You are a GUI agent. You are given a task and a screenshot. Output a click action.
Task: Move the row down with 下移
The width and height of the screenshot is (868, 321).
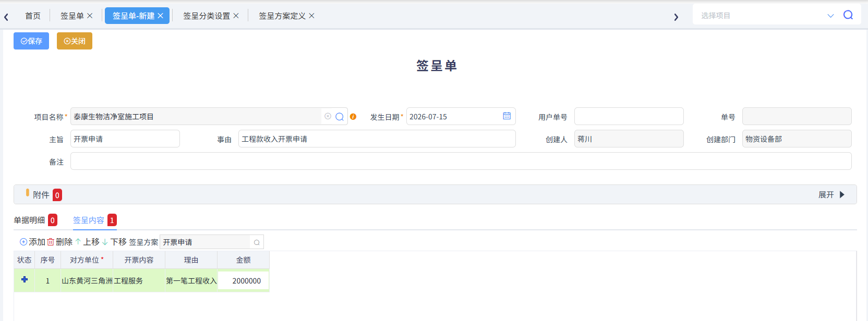[x=114, y=242]
